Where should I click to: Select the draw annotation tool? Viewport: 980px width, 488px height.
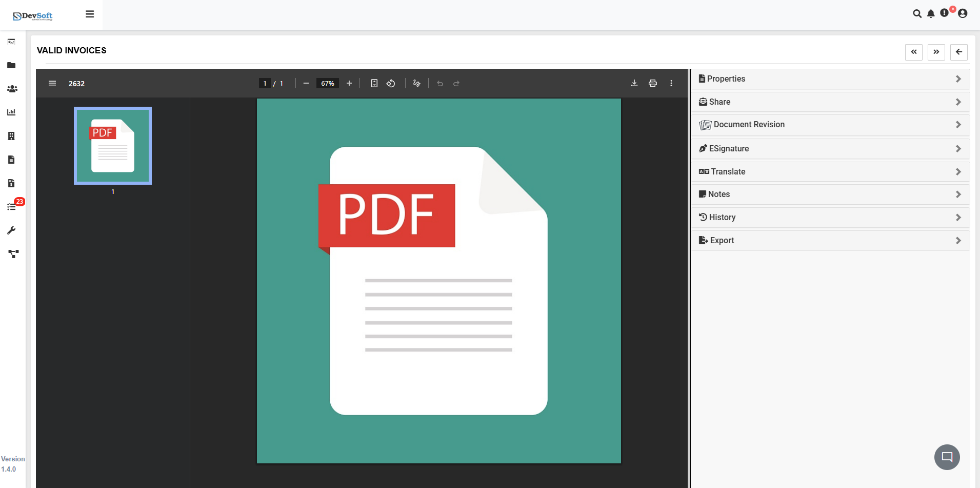tap(416, 83)
